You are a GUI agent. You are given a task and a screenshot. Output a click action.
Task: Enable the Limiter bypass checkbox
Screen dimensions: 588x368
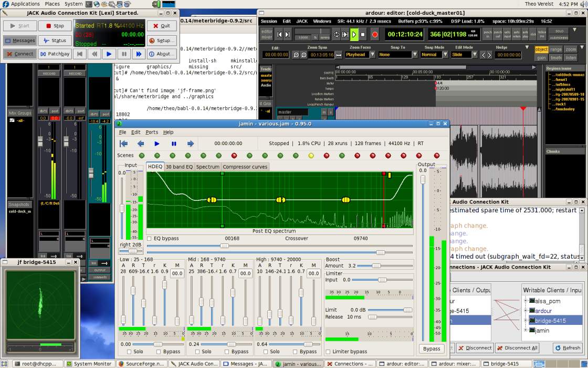pos(328,352)
